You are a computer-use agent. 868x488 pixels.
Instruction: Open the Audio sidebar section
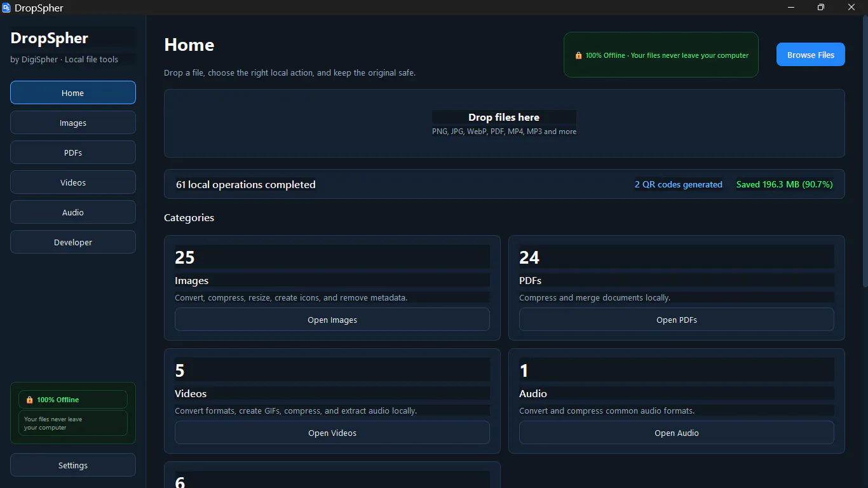coord(73,212)
